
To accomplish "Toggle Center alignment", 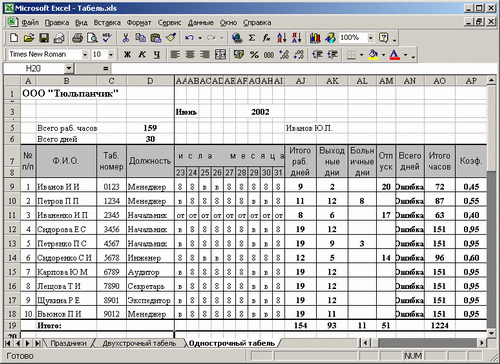I will [x=190, y=54].
